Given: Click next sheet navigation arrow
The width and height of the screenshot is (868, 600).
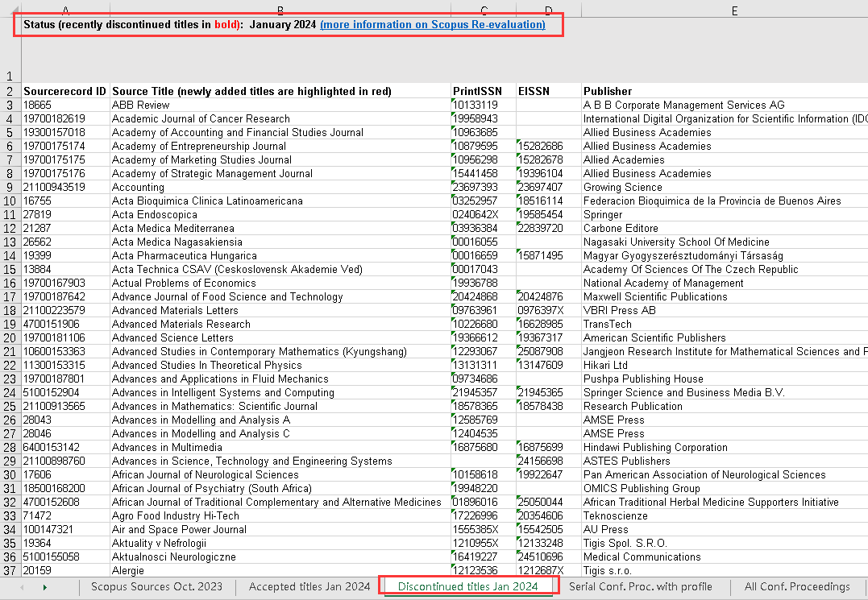Looking at the screenshot, I should pos(45,587).
